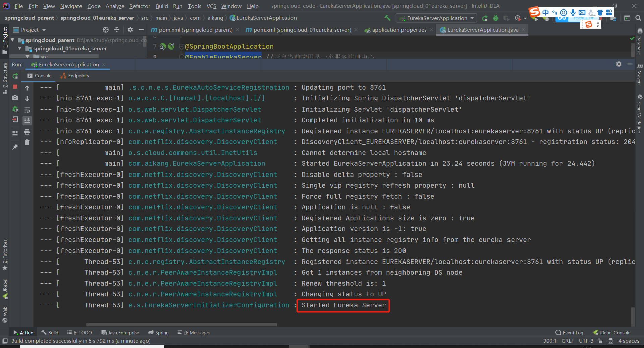Click the UTF-8 encoding selector
The width and height of the screenshot is (644, 348).
point(586,341)
